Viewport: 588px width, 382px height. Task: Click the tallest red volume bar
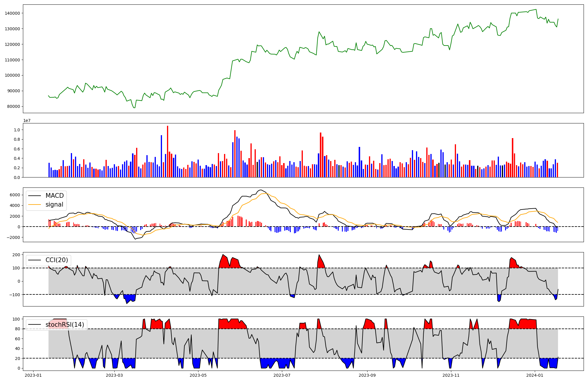click(168, 151)
